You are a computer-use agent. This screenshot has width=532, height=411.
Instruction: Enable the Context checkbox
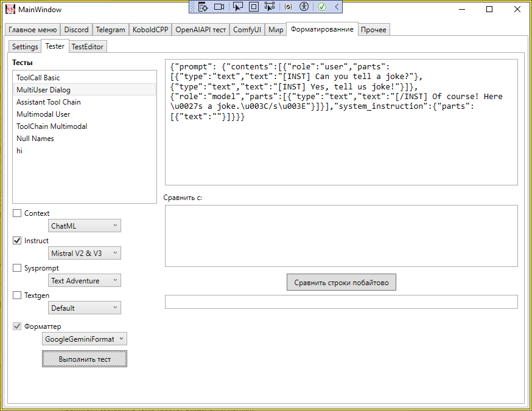(x=17, y=213)
